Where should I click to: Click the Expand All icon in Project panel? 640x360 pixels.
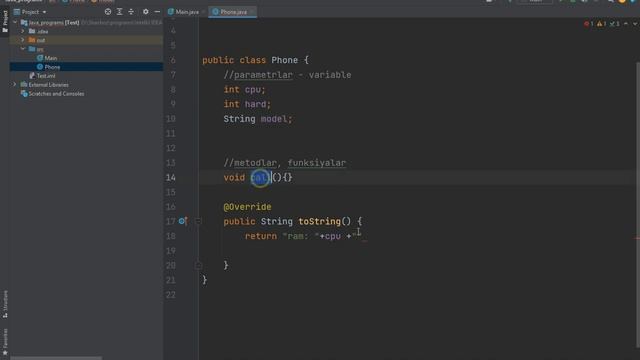pyautogui.click(x=120, y=12)
